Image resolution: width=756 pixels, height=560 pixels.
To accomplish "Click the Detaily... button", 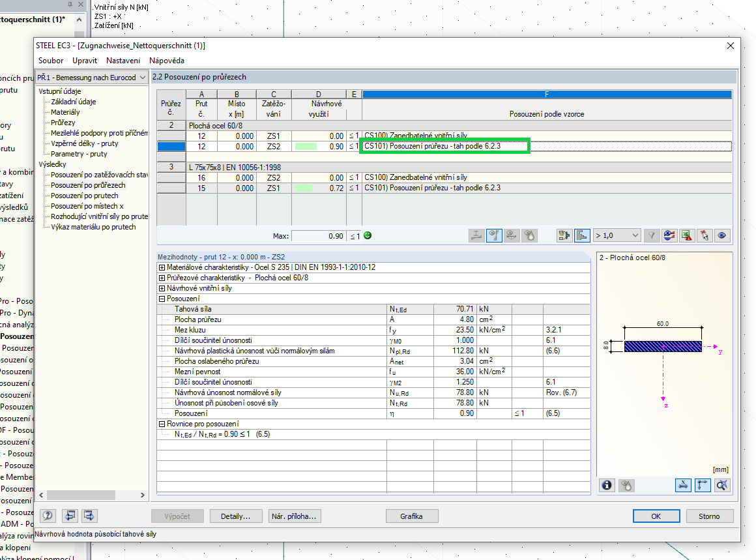I will point(236,516).
